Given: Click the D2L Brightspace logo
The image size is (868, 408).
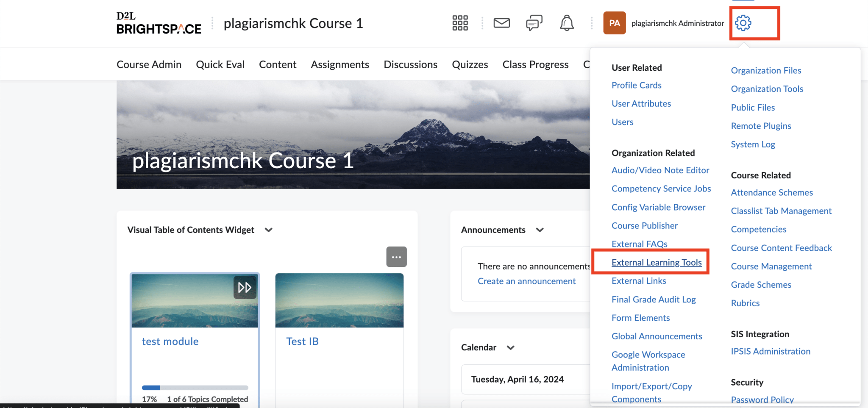Looking at the screenshot, I should tap(159, 23).
